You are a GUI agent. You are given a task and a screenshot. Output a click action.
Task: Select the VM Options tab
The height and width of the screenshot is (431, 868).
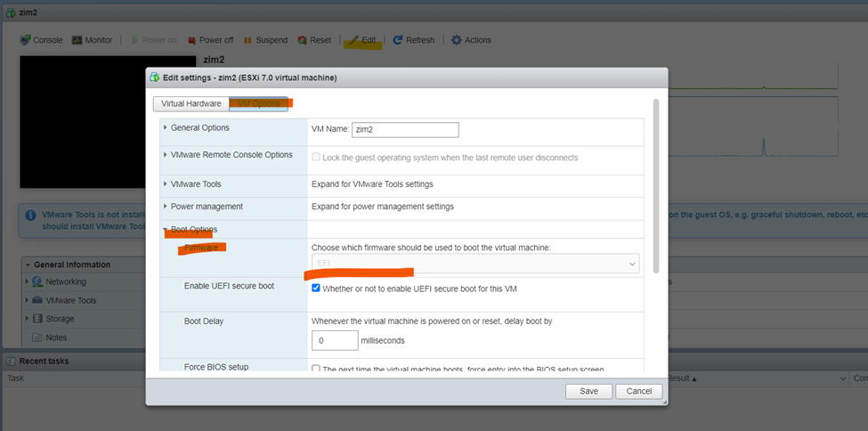tap(258, 103)
